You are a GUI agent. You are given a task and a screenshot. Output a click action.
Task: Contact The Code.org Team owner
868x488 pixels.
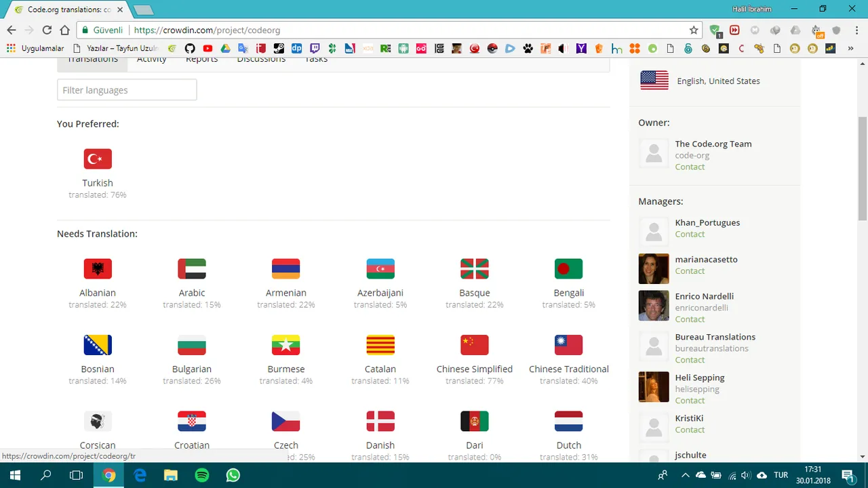[690, 167]
